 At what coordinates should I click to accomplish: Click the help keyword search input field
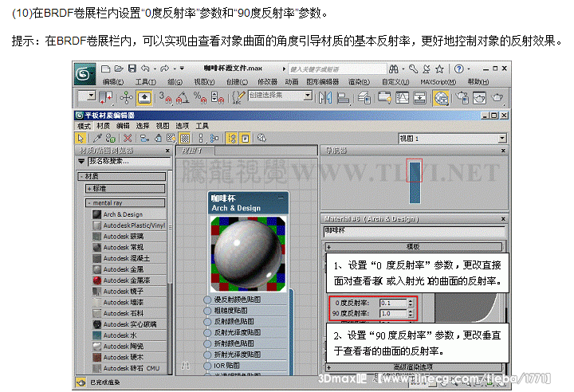[x=337, y=69]
